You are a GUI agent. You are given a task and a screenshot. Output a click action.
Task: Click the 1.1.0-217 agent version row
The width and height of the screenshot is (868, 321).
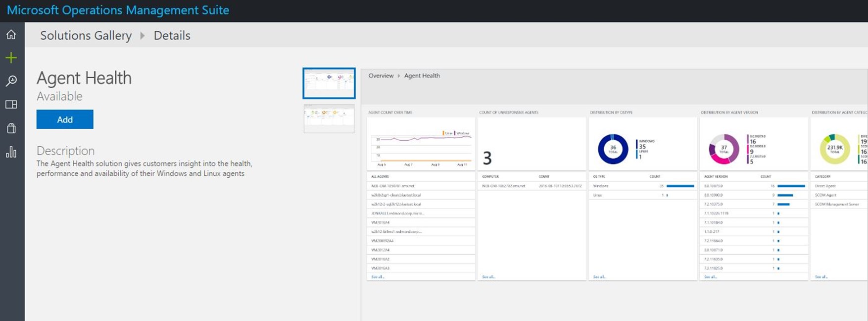tap(754, 231)
